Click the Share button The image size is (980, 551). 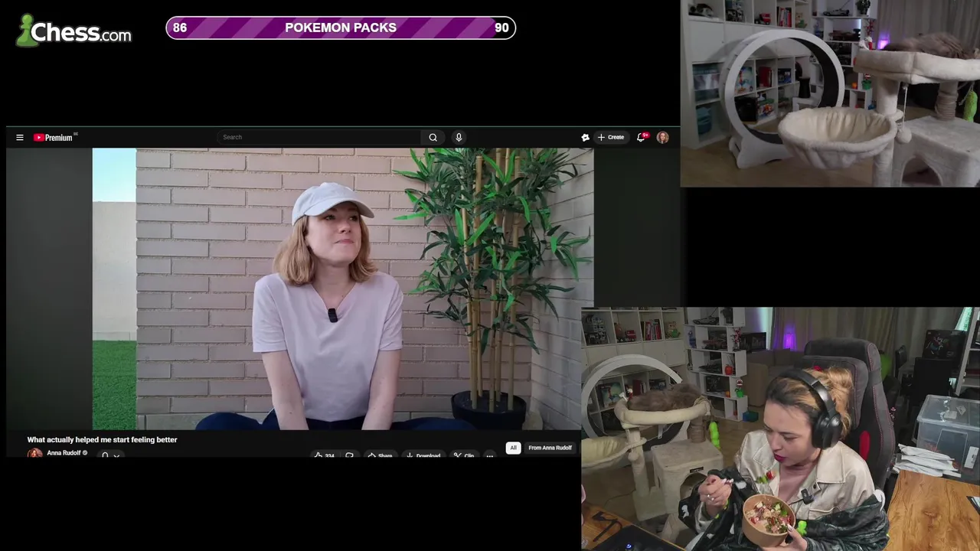[x=380, y=455]
